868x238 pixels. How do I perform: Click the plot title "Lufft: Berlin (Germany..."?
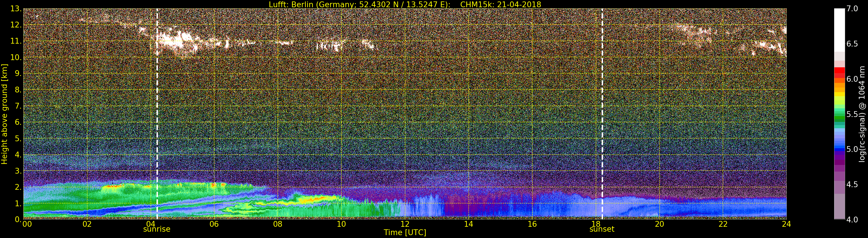point(405,4)
